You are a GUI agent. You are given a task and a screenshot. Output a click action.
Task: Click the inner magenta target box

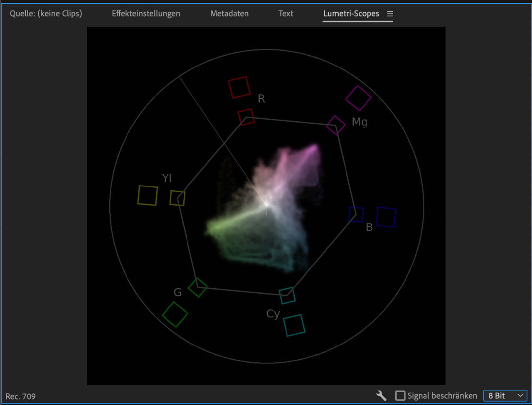pos(336,125)
